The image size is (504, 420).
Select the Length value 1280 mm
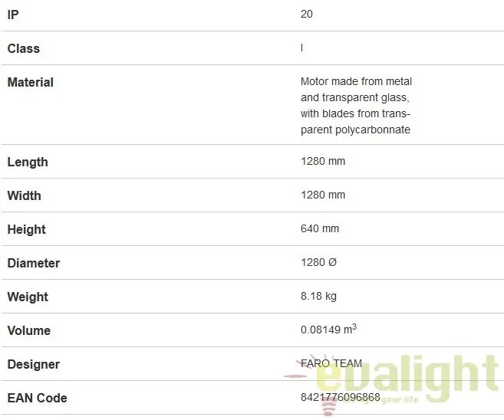tap(323, 162)
